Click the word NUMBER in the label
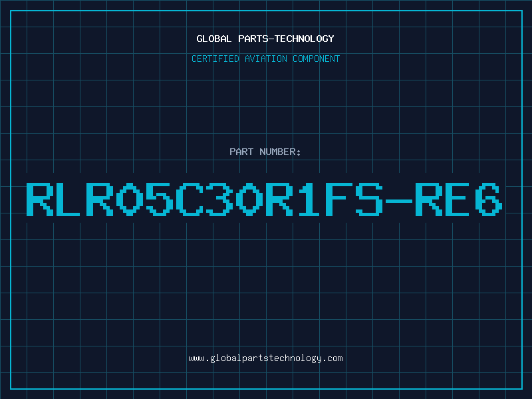This screenshot has width=532, height=399. click(x=278, y=152)
